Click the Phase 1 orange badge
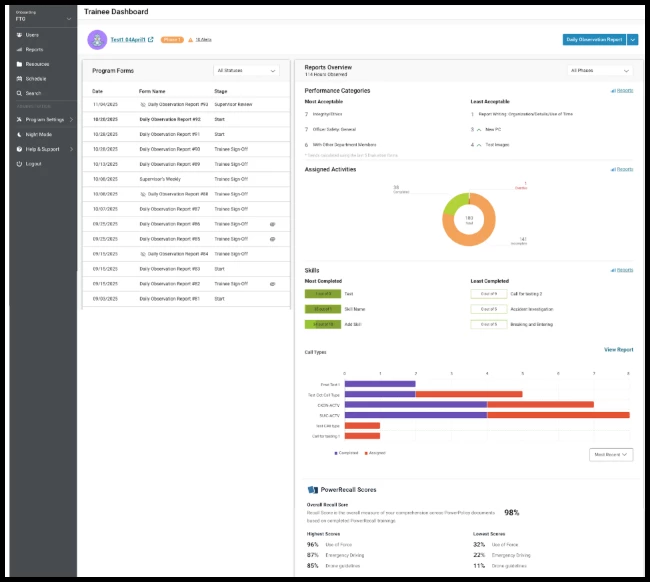 [172, 40]
